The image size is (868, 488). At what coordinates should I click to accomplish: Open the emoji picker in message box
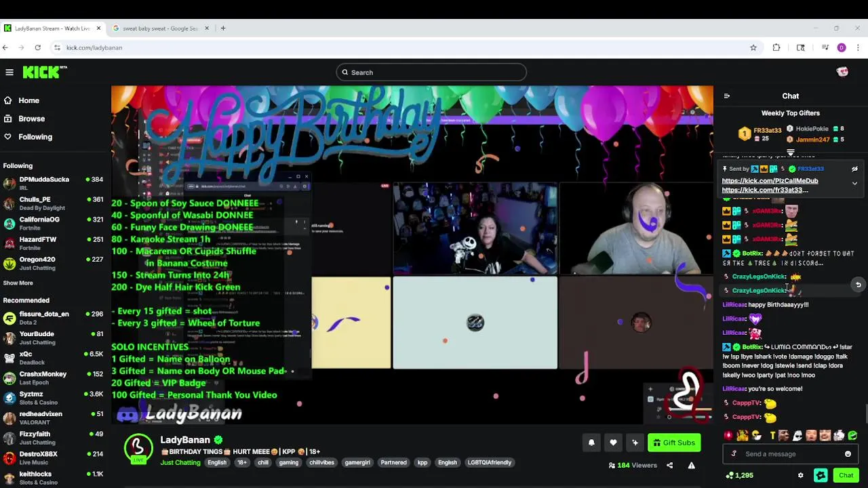[x=848, y=454]
